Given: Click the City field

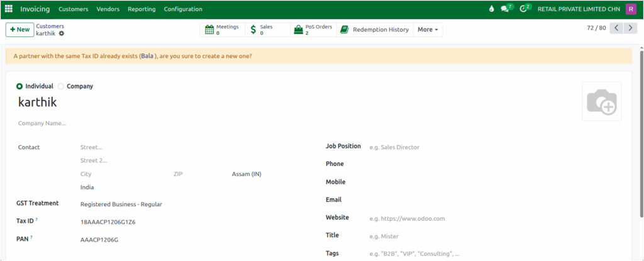Looking at the screenshot, I should click(x=125, y=174).
